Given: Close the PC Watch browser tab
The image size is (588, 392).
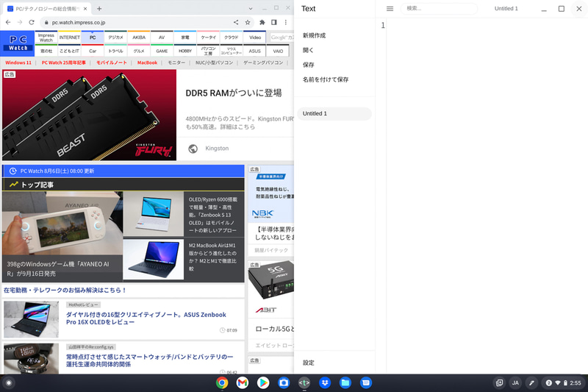Looking at the screenshot, I should [x=85, y=9].
